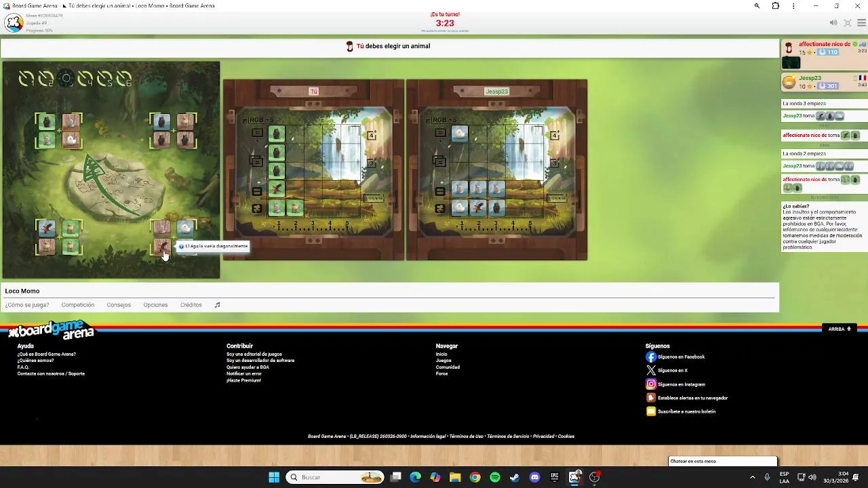Select the blue bear on the forest board
The image size is (868, 488).
tap(161, 121)
